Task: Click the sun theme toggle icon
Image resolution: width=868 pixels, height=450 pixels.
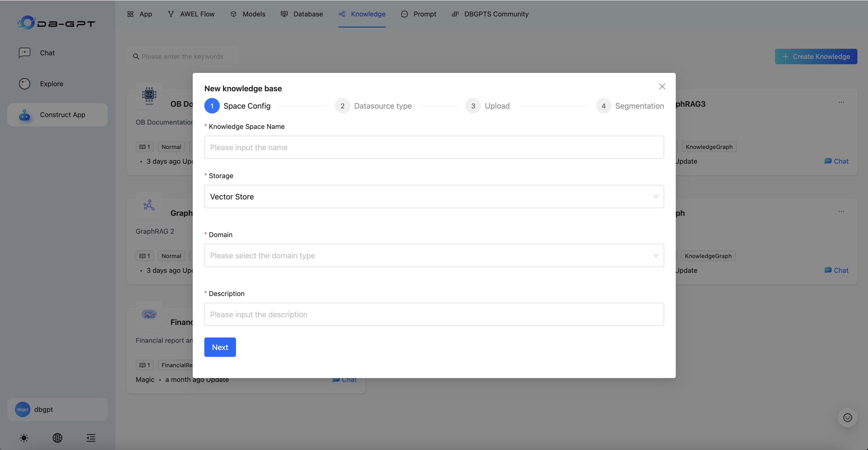Action: click(24, 437)
